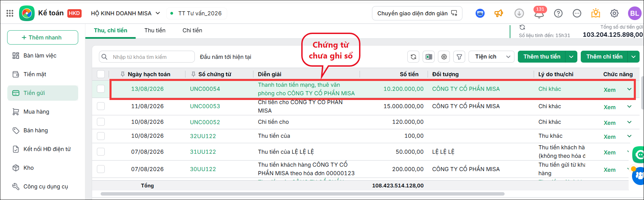644x200 pixels.
Task: Expand Thêm thu tiền arrow options
Action: (571, 57)
